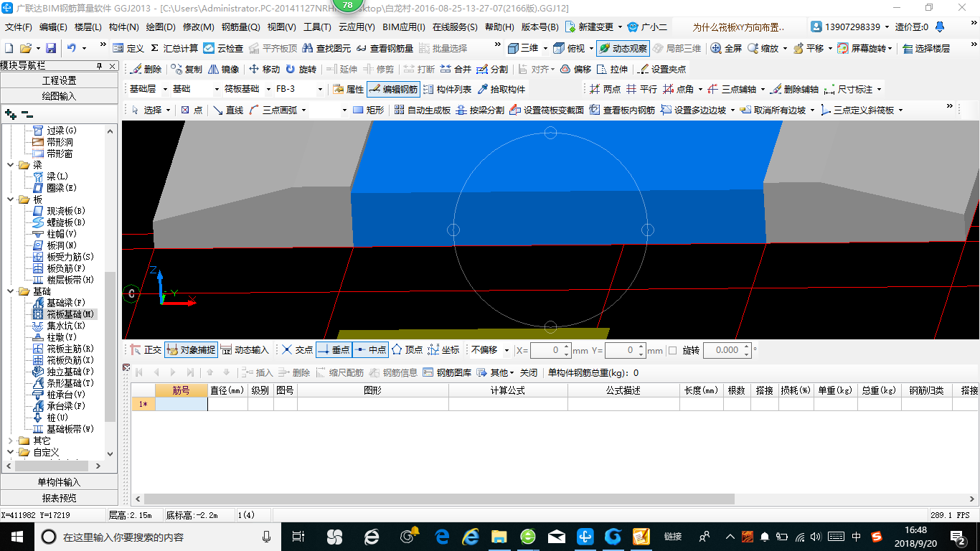The width and height of the screenshot is (980, 551).
Task: Toggle 交点 (Intersection) snap
Action: point(297,350)
